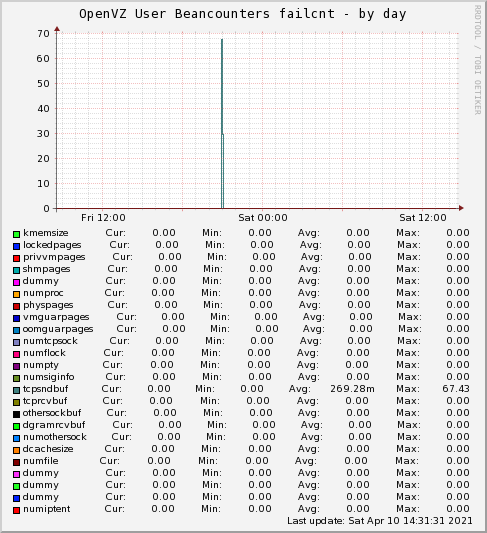
Task: Click the numtcpsock lavender legend swatch
Action: (x=16, y=343)
